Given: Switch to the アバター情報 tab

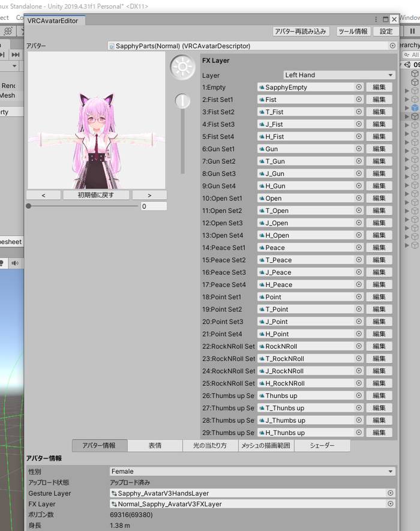Looking at the screenshot, I should coord(100,445).
